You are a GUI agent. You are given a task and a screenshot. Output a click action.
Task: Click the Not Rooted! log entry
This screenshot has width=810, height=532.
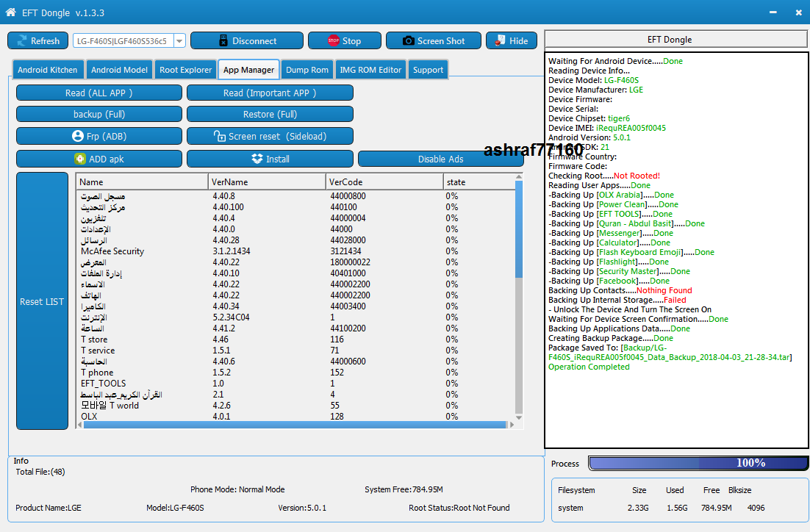click(x=637, y=176)
